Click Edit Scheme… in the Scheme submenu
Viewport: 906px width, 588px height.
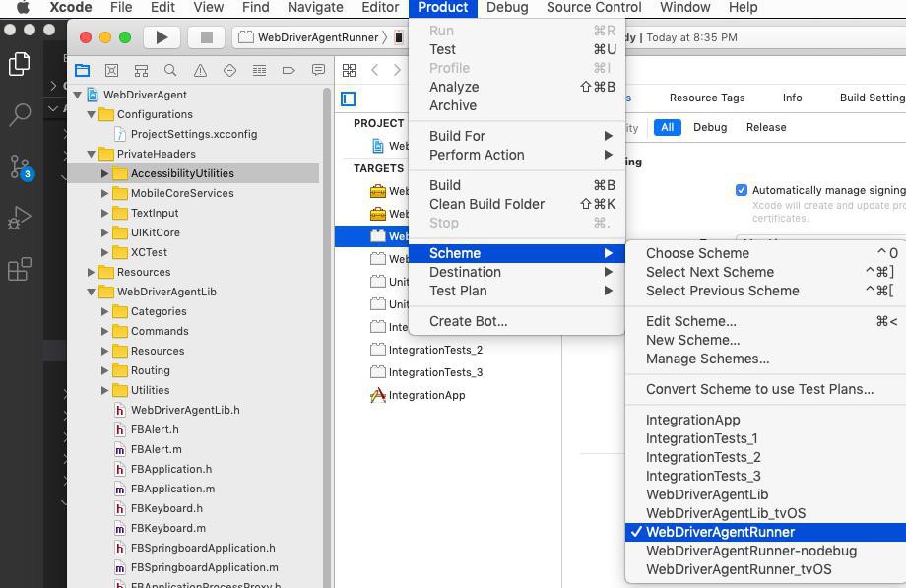pyautogui.click(x=765, y=321)
